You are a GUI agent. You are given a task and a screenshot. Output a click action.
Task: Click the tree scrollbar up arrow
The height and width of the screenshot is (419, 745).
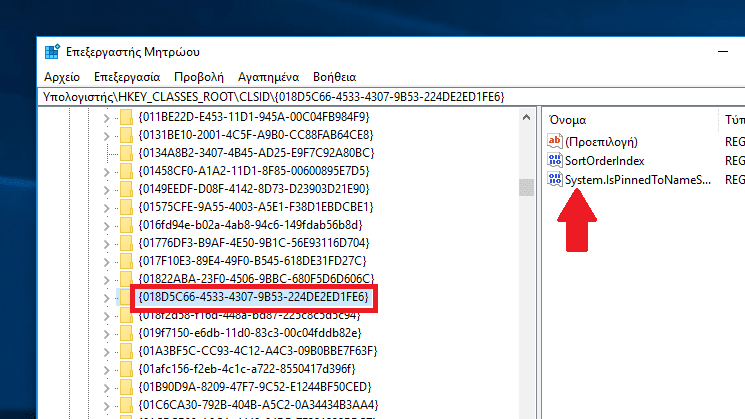tap(526, 117)
